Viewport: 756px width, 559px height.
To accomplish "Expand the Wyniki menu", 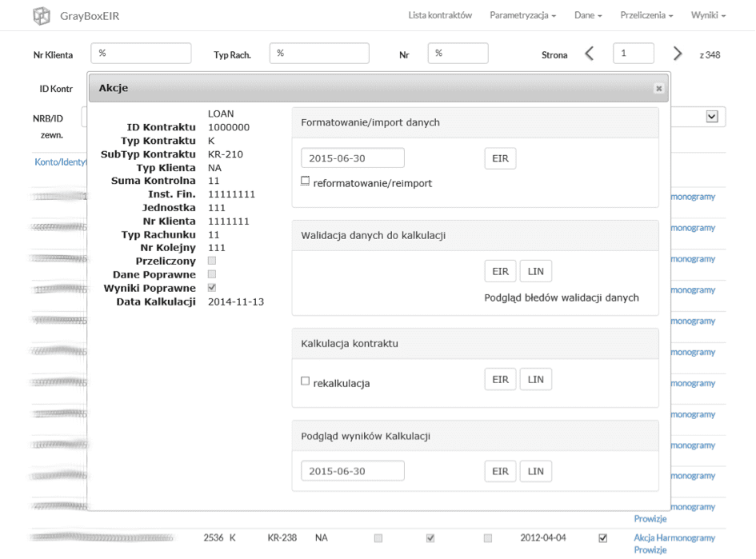I will click(708, 15).
